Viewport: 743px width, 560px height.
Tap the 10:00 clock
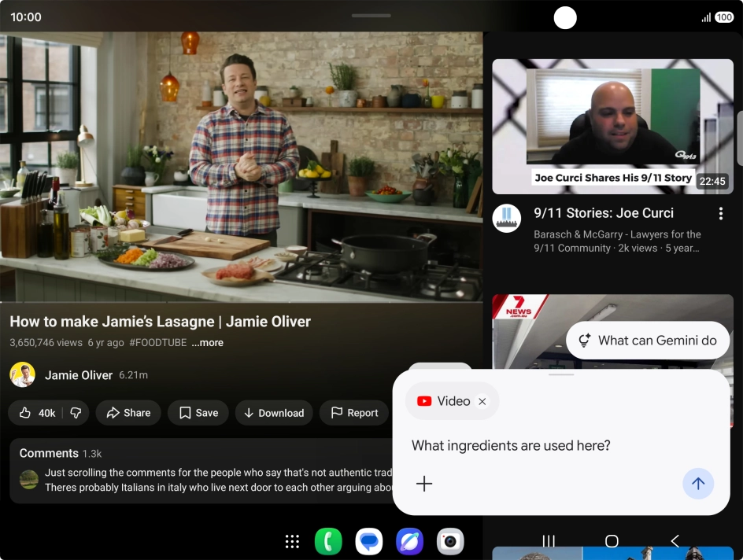click(x=26, y=17)
